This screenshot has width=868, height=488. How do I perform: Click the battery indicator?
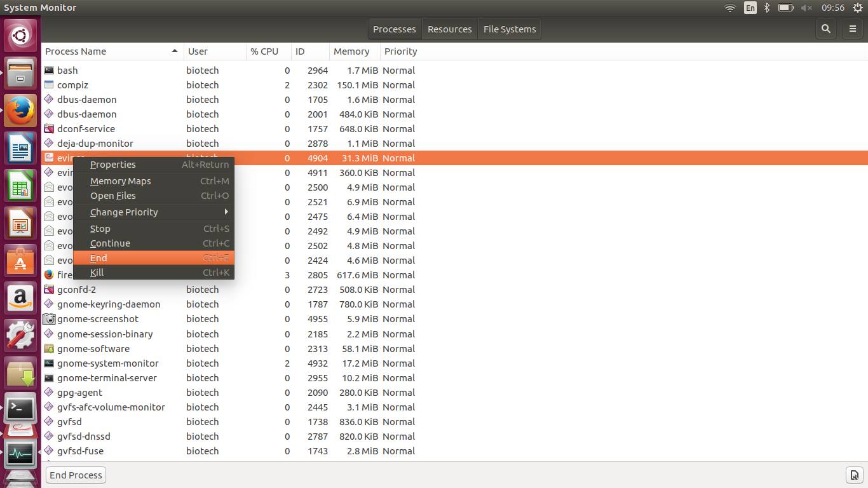(x=786, y=8)
